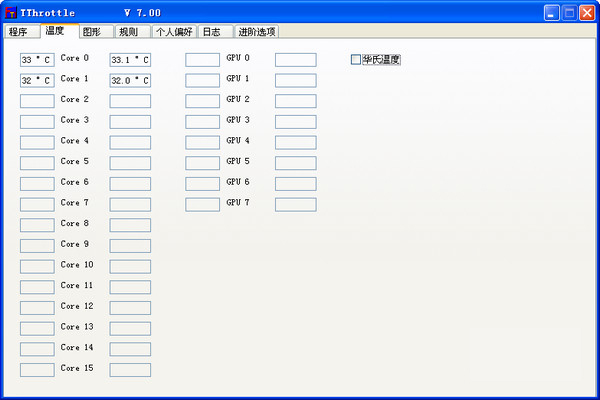Close the TThrottle window
Screen dimensions: 600x400
[587, 13]
